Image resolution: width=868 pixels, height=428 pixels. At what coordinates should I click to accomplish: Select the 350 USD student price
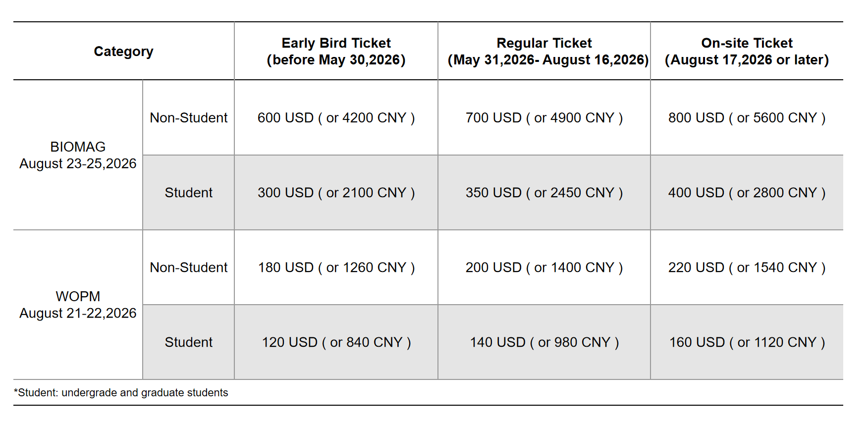coord(544,193)
